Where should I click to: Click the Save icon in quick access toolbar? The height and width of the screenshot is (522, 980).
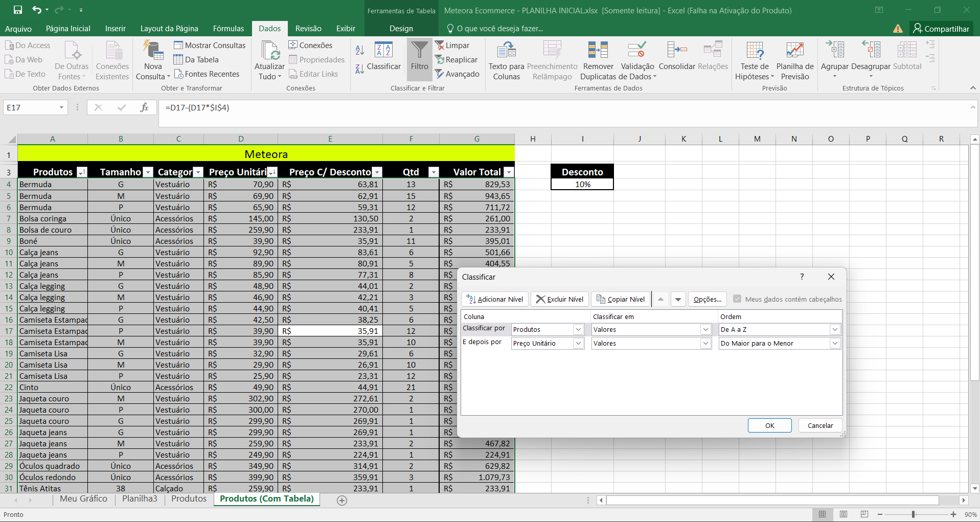click(17, 10)
